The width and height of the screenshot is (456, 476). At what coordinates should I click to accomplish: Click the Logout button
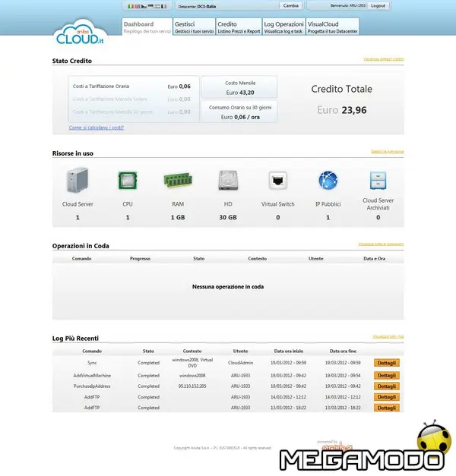click(x=378, y=5)
